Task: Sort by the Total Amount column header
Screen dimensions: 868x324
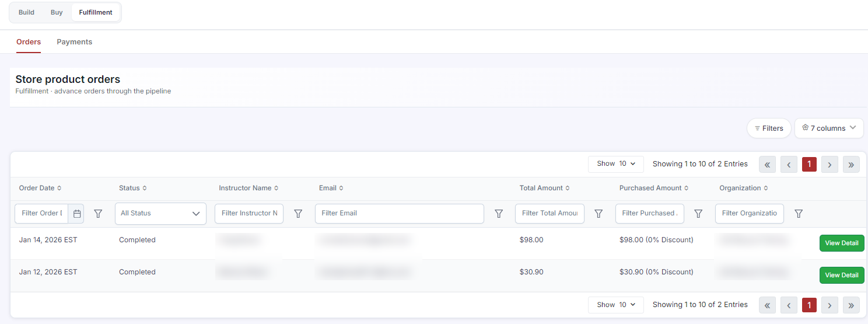Action: click(x=544, y=188)
